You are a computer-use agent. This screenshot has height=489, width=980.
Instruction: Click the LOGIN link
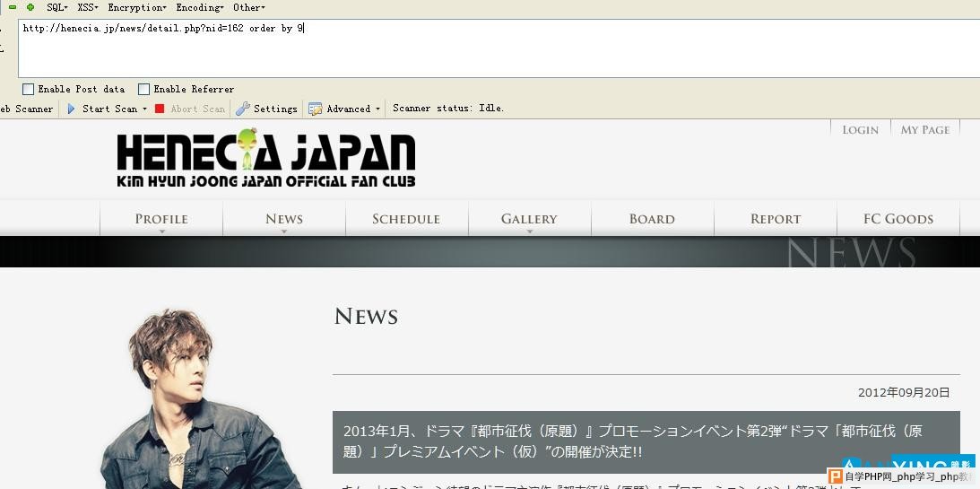pos(860,129)
